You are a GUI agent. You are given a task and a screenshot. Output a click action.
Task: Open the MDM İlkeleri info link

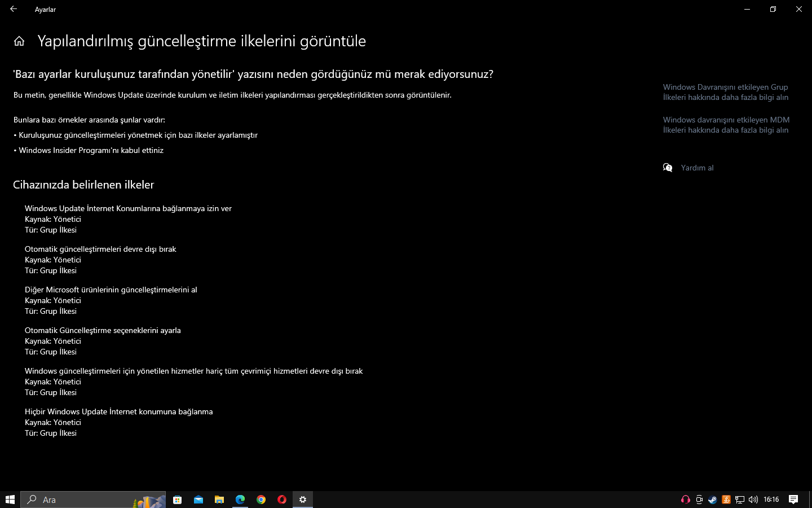tap(726, 125)
